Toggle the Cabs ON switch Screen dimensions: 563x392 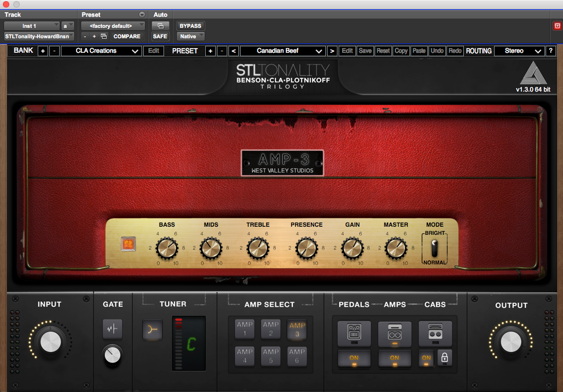point(426,358)
